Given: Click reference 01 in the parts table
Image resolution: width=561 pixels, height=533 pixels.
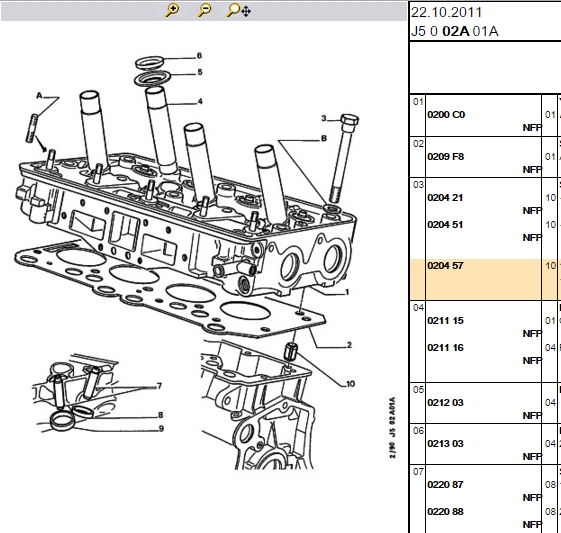Looking at the screenshot, I should (418, 102).
